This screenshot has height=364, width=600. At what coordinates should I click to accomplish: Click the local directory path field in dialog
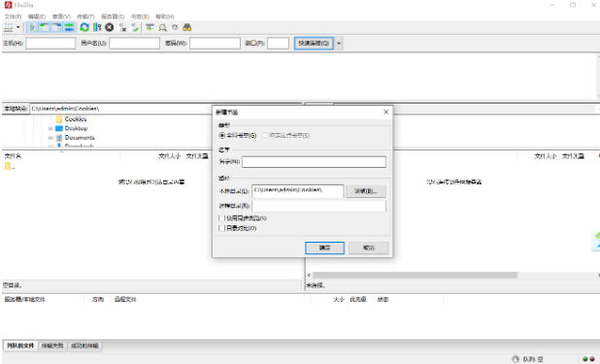(x=298, y=190)
